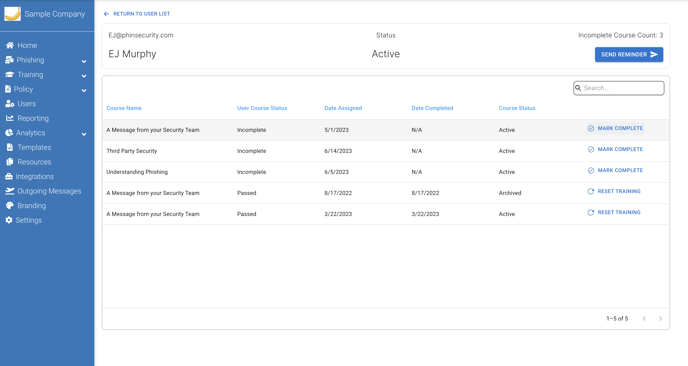Mark complete the 5/1/2023 Security Team course
Screen dimensions: 688x366
[x=615, y=129]
